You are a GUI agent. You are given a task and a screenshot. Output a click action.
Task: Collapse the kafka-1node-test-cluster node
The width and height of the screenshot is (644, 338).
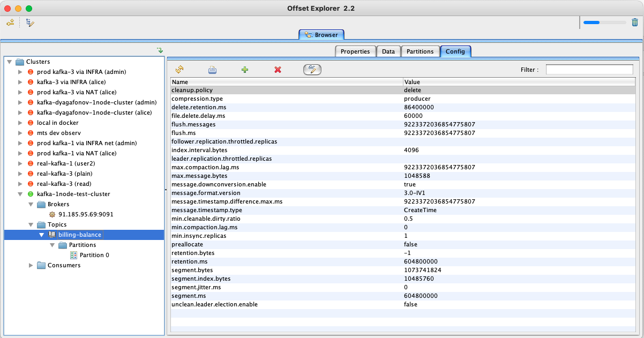point(20,194)
